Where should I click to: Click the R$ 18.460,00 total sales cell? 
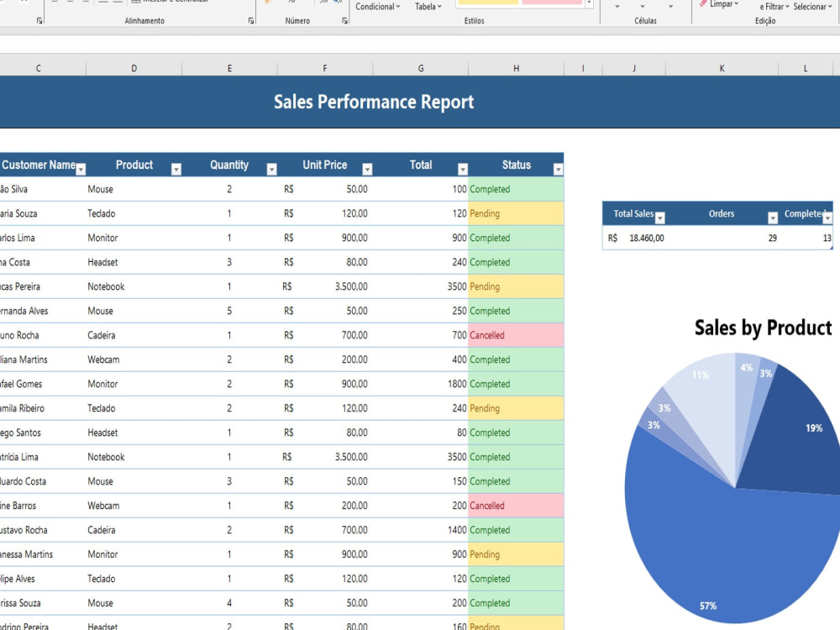click(x=633, y=238)
